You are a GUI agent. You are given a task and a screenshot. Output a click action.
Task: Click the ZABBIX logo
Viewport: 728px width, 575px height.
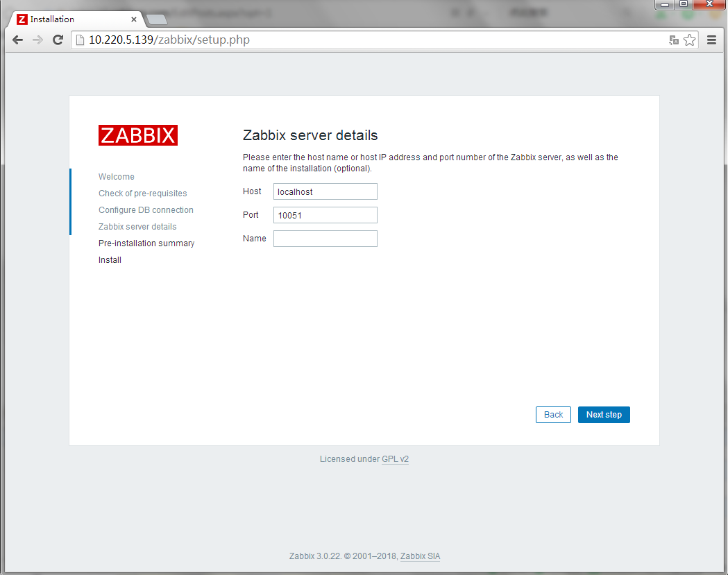point(138,135)
